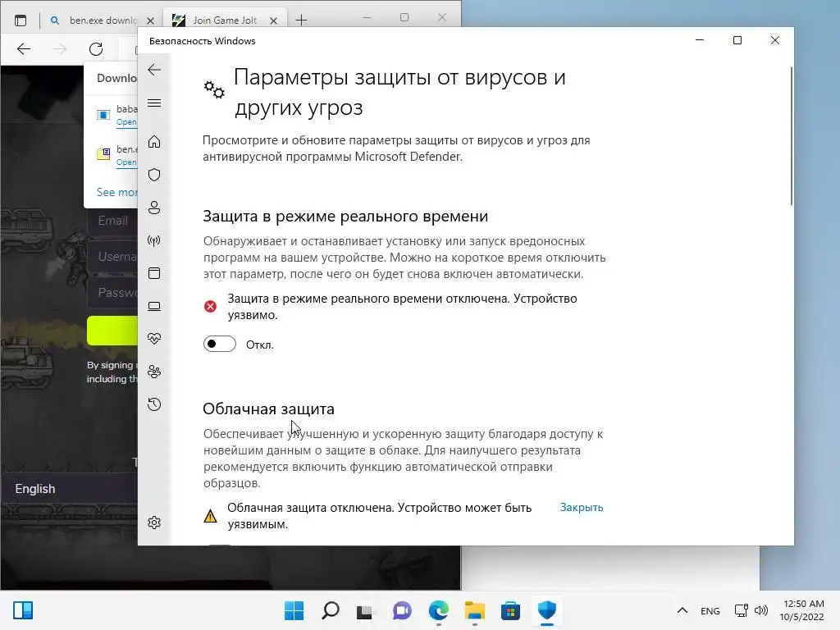
Task: Click the Windows Security vertical scrollbar
Action: pos(792,136)
